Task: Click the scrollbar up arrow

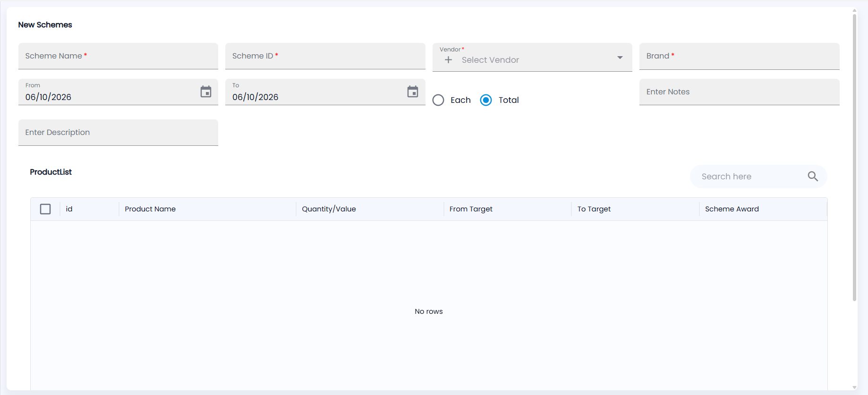Action: [854, 10]
